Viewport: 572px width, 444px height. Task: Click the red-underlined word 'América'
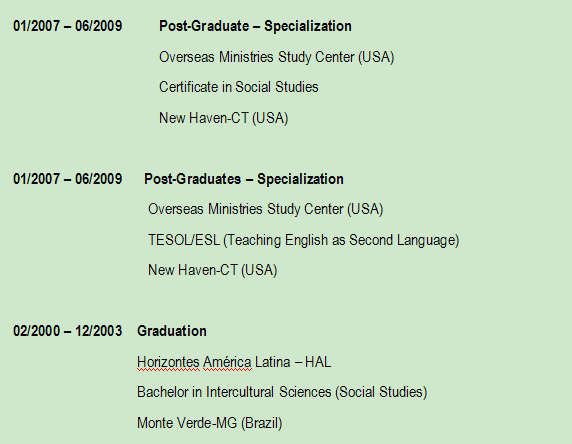pyautogui.click(x=227, y=362)
